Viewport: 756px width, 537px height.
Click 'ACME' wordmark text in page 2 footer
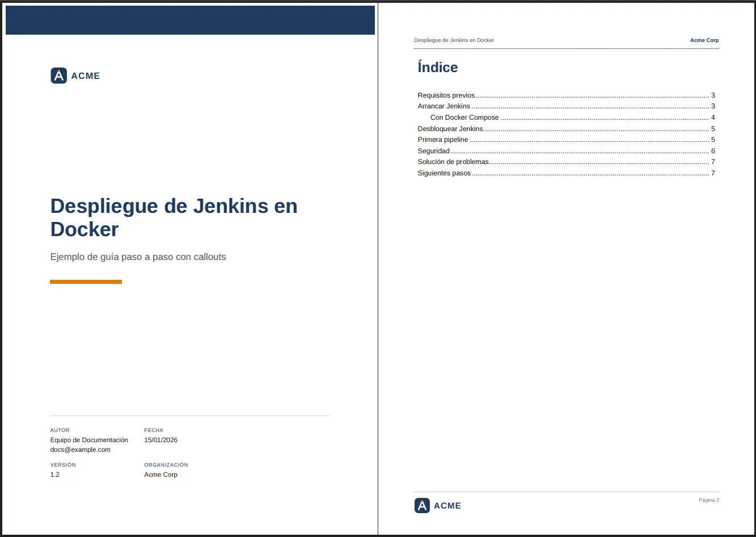pos(447,506)
